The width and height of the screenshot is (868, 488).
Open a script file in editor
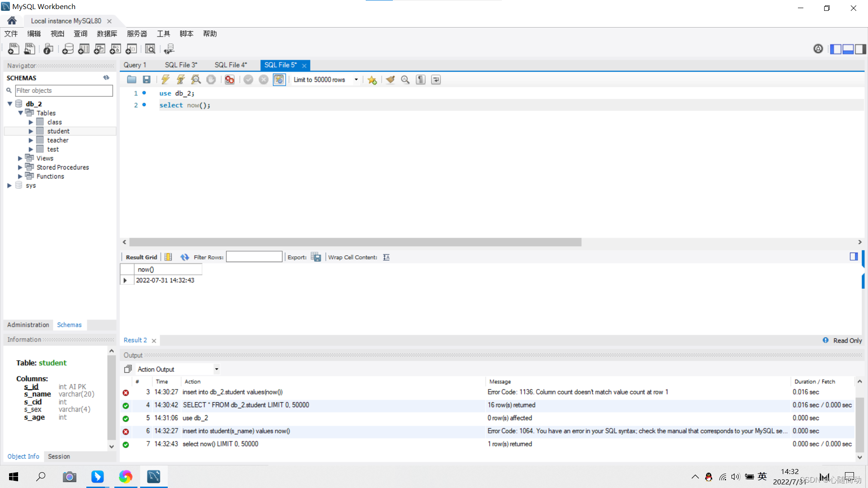tap(132, 80)
